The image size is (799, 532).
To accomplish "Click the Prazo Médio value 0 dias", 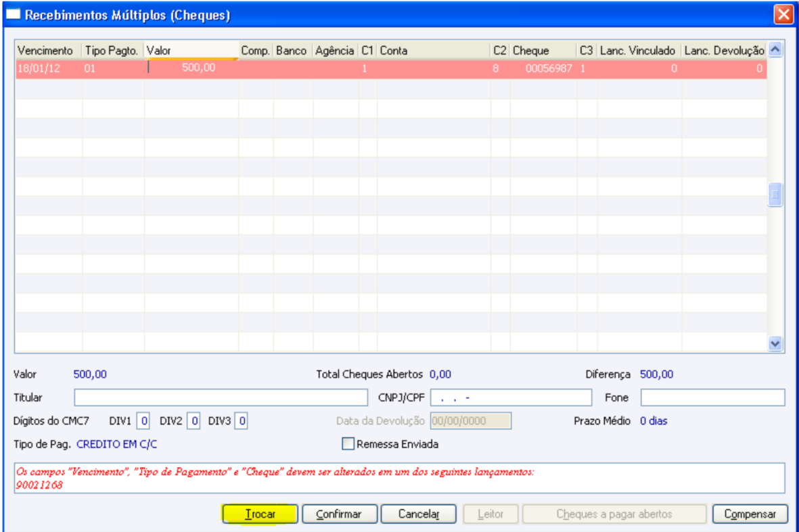I will (x=654, y=421).
